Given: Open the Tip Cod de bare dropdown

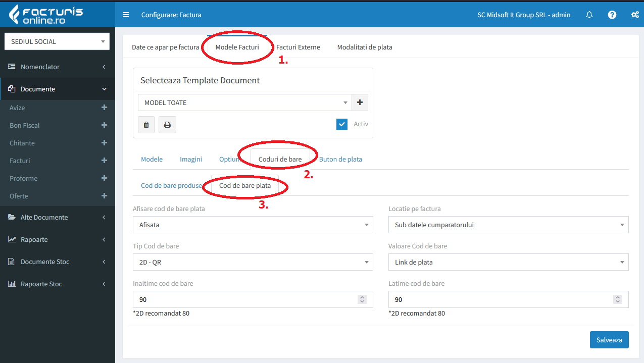Looking at the screenshot, I should pyautogui.click(x=253, y=262).
